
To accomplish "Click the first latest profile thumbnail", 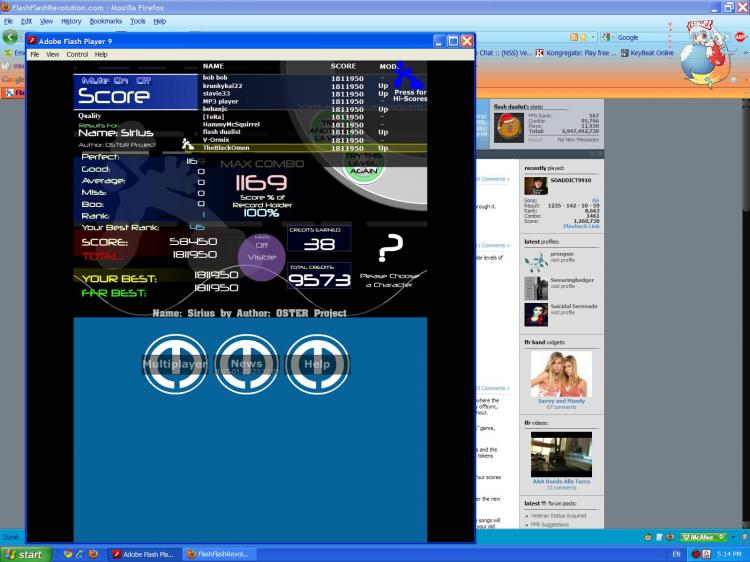I will tap(536, 262).
